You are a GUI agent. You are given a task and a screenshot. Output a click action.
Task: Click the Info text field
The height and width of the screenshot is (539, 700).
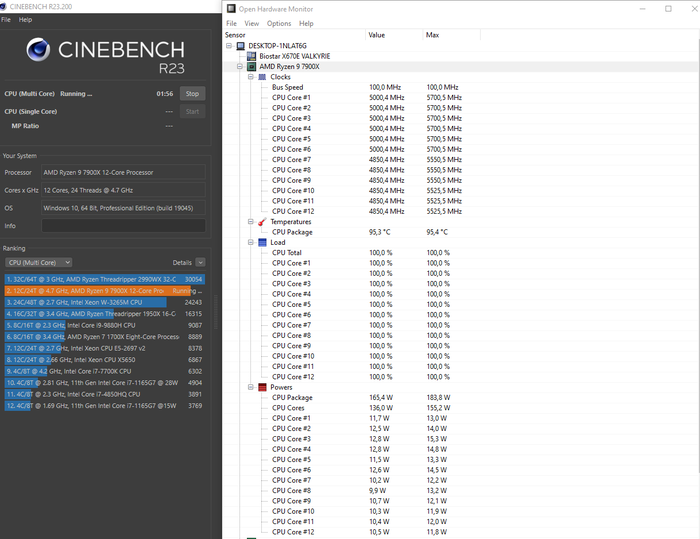[123, 226]
